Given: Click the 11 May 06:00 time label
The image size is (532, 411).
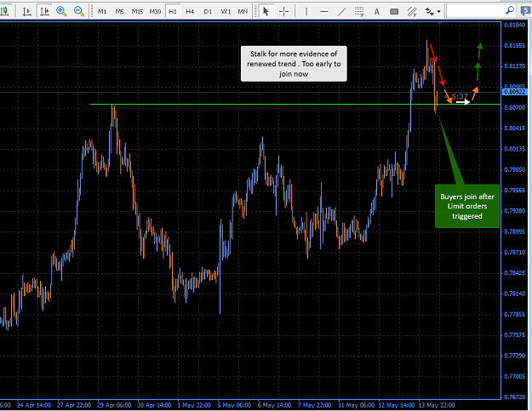Looking at the screenshot, I should pos(357,405).
